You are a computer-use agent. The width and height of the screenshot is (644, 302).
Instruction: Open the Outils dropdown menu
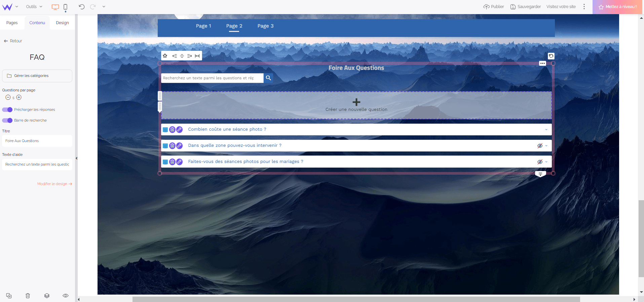click(x=34, y=7)
